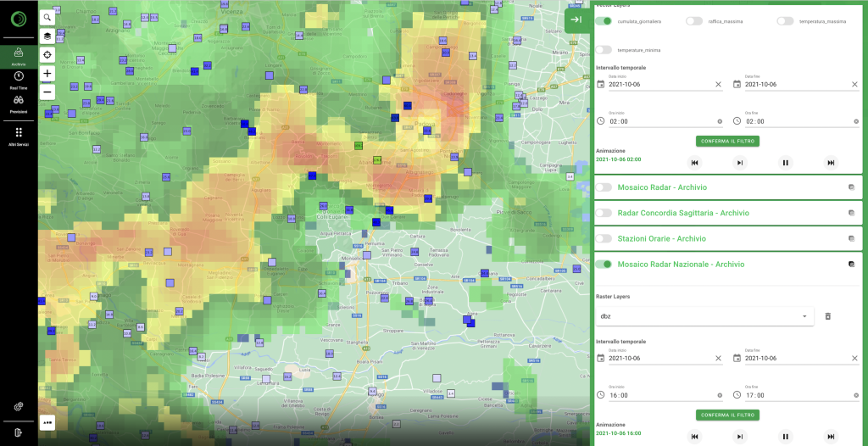Viewport: 868px width, 446px height.
Task: Step animation forward in 02:00 section
Action: [x=739, y=163]
